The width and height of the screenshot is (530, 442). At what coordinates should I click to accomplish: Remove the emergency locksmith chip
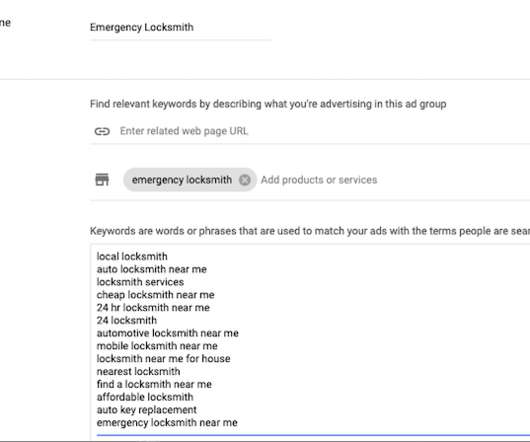click(245, 180)
